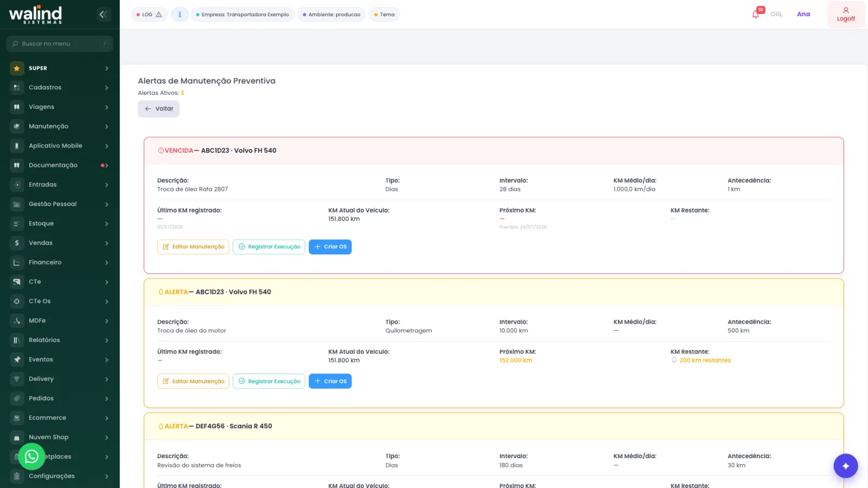The image size is (868, 488).
Task: Collapse the sidebar with double-chevron icon
Action: pyautogui.click(x=103, y=15)
